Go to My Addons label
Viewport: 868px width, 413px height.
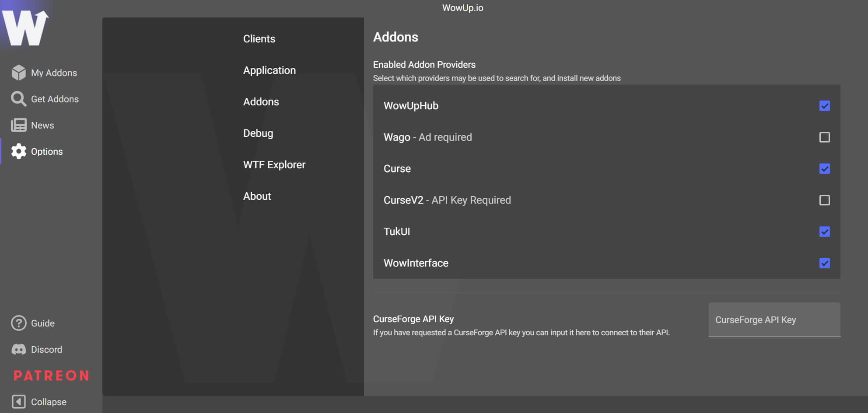point(54,73)
